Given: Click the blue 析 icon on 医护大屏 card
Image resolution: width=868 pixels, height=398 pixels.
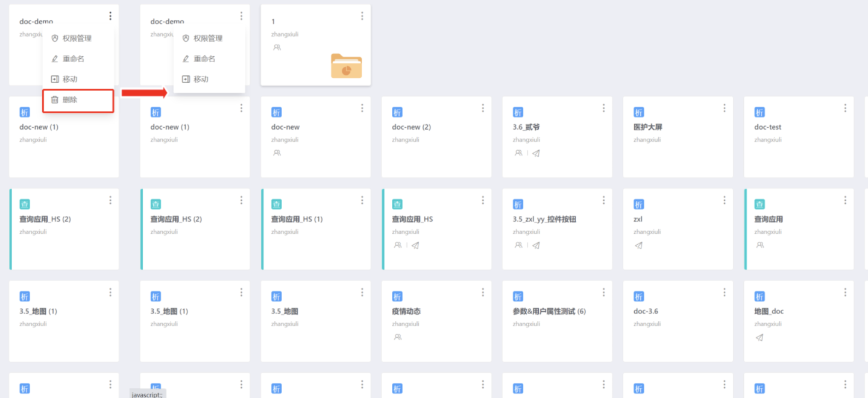Looking at the screenshot, I should pyautogui.click(x=638, y=112).
